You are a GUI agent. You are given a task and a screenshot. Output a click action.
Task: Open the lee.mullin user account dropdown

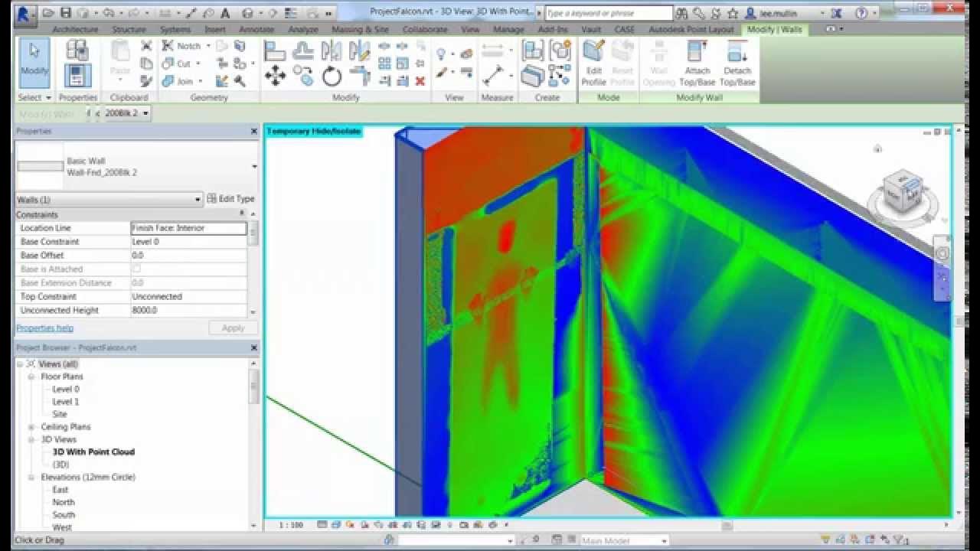pos(822,13)
